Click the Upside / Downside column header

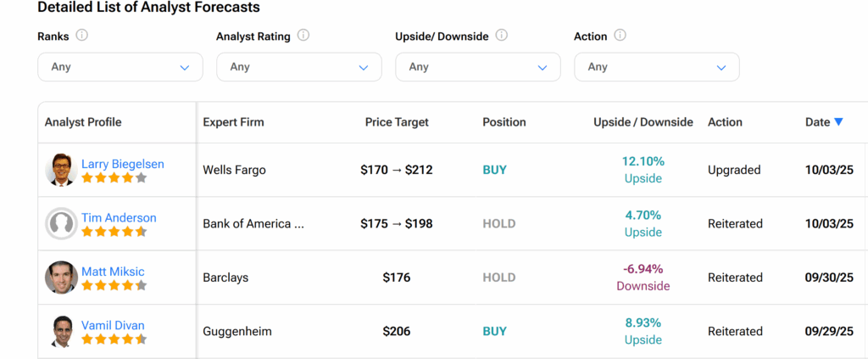(643, 122)
